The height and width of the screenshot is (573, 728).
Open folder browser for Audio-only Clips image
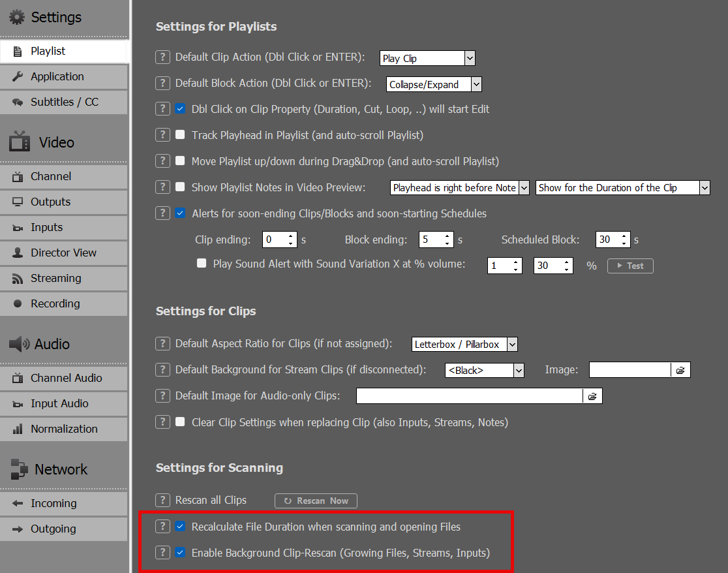coord(592,396)
